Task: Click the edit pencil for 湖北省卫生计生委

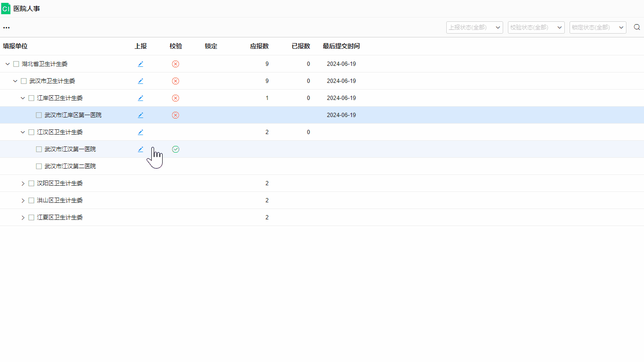Action: 140,64
